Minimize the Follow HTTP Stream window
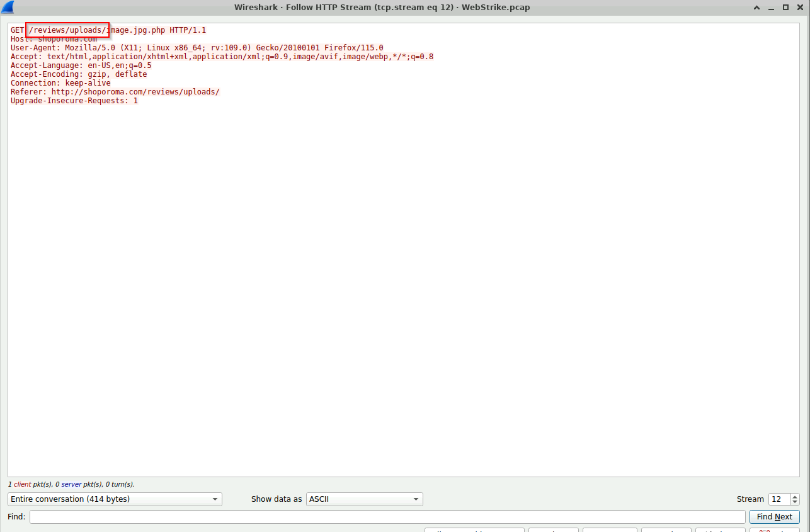This screenshot has height=532, width=810. coord(772,7)
